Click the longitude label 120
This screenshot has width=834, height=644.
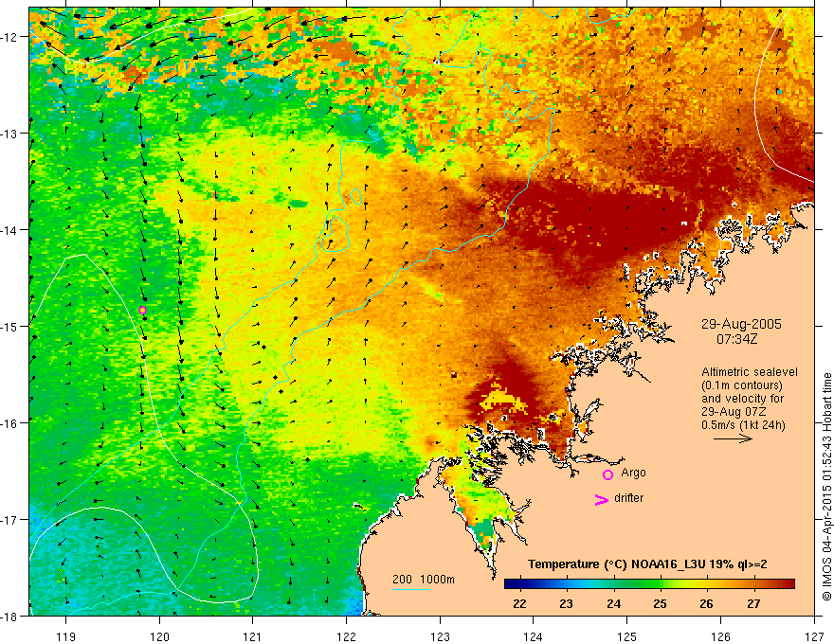click(x=159, y=636)
